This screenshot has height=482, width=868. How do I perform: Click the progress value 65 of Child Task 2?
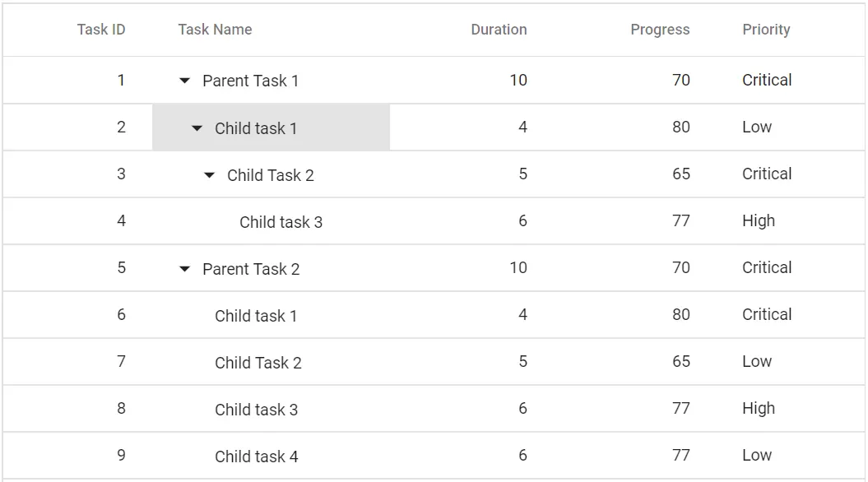point(681,174)
